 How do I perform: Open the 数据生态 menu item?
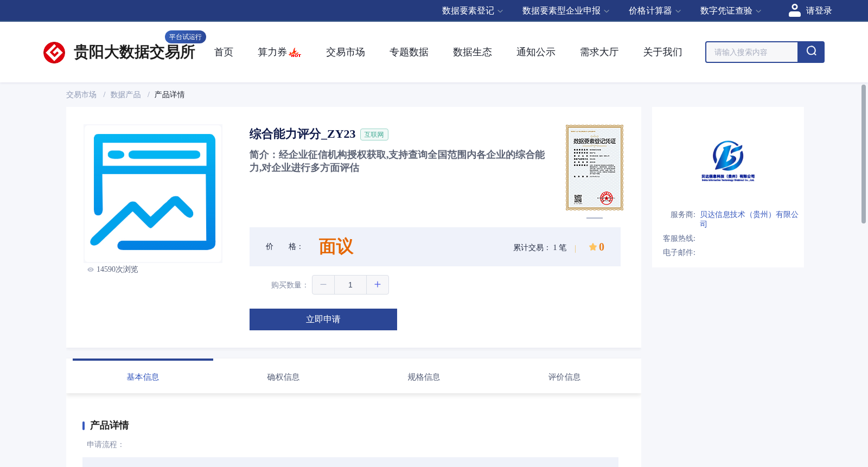tap(473, 52)
